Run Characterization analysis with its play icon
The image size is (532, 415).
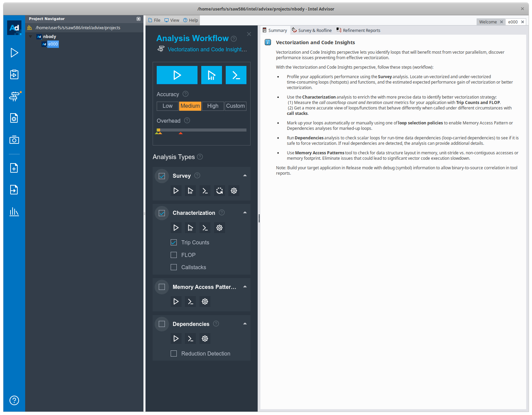point(176,228)
